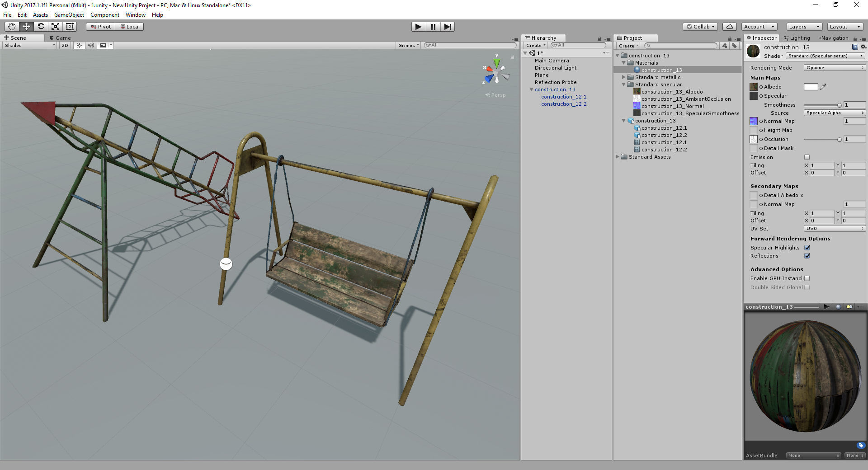Screen dimensions: 868x470
Task: Open the File menu
Action: (7, 15)
